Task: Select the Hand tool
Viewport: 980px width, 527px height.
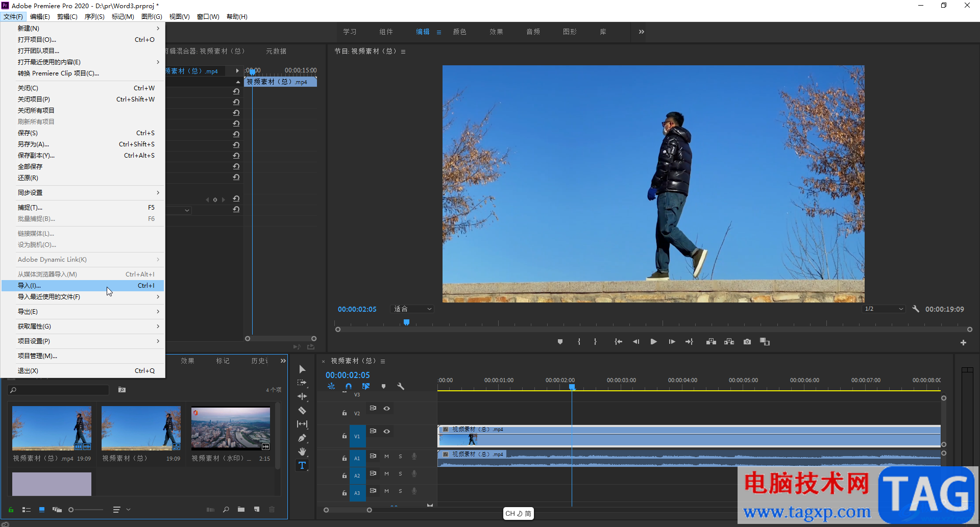Action: pyautogui.click(x=302, y=451)
